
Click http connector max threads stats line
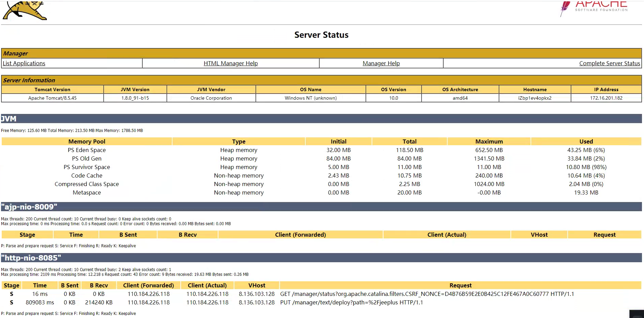coord(86,270)
